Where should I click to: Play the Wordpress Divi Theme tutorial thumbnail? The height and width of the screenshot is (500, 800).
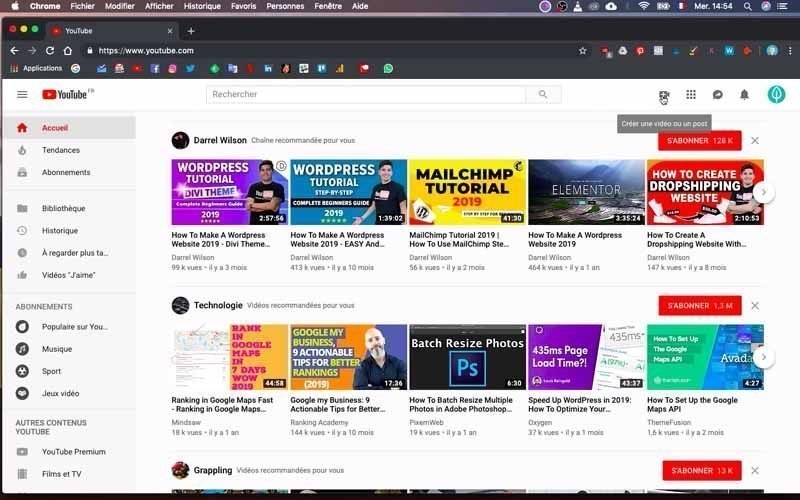230,192
